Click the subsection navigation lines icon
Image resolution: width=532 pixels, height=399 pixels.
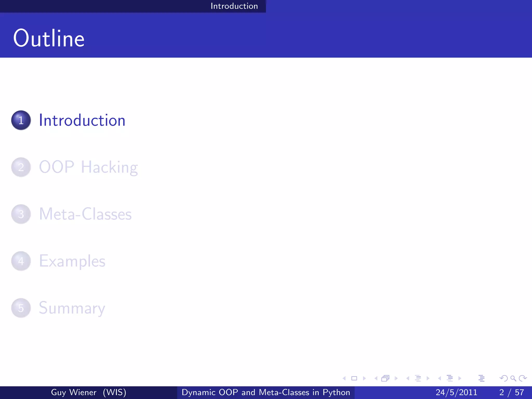pos(418,378)
